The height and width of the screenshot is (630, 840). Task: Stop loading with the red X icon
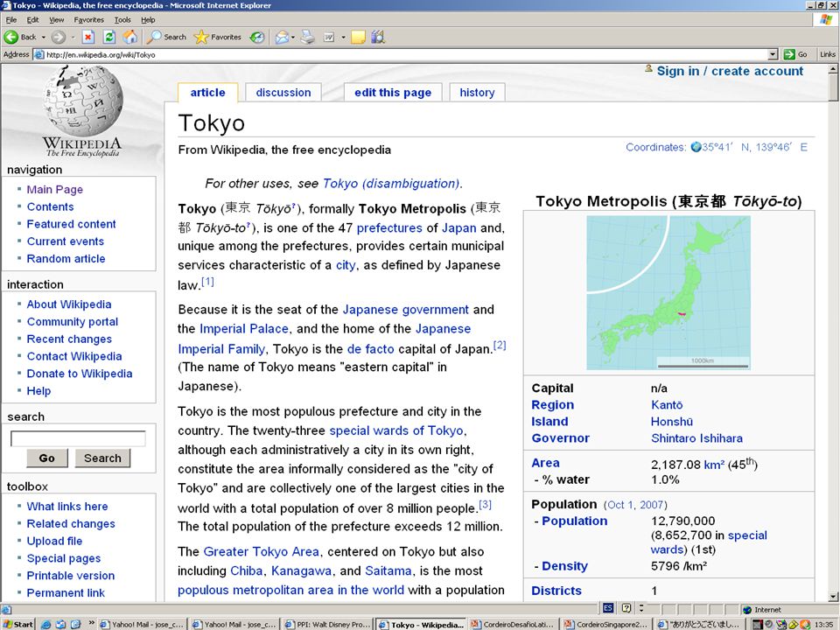coord(88,37)
